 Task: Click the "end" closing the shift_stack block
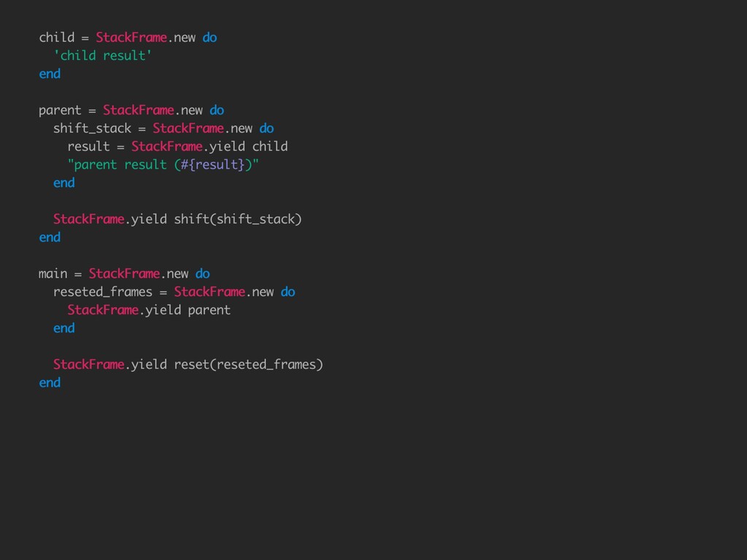point(64,183)
